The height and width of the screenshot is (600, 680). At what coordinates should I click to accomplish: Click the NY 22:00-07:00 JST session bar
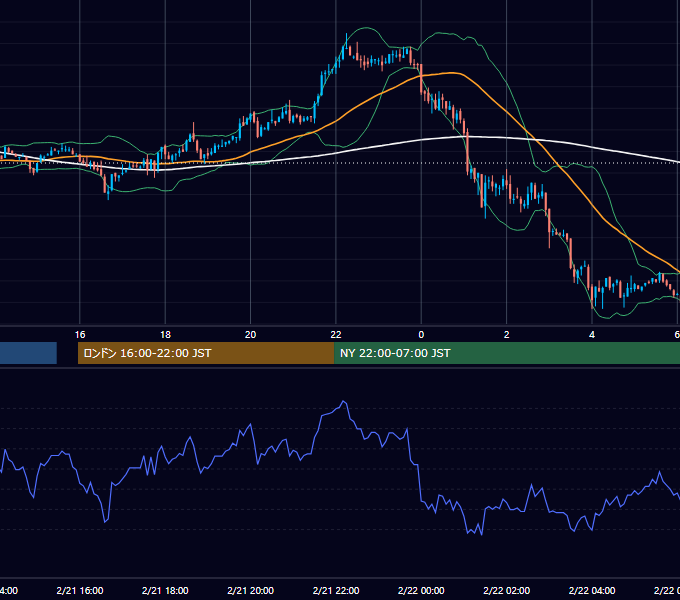pos(507,353)
